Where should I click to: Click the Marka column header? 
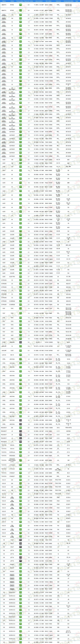coord(4,1)
